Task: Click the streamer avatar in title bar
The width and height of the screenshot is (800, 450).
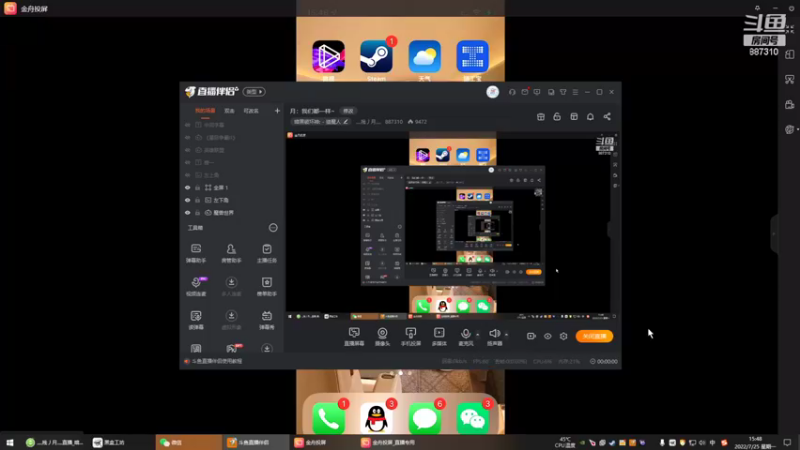Action: click(492, 92)
